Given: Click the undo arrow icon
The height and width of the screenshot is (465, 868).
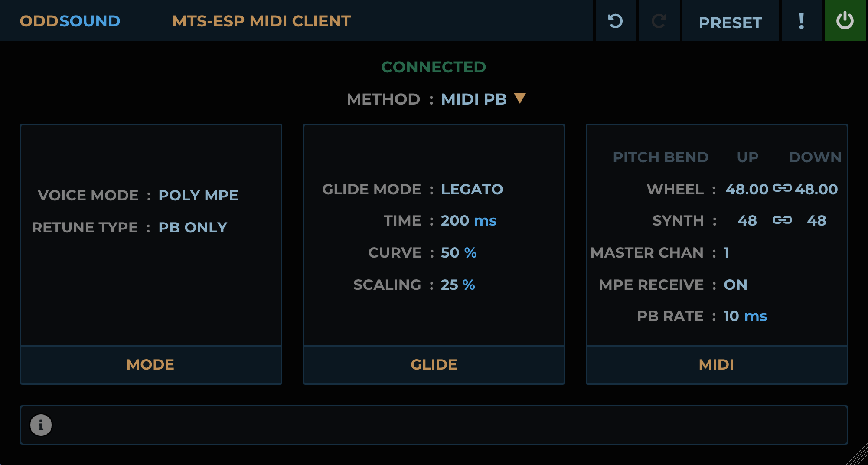Looking at the screenshot, I should pyautogui.click(x=615, y=21).
